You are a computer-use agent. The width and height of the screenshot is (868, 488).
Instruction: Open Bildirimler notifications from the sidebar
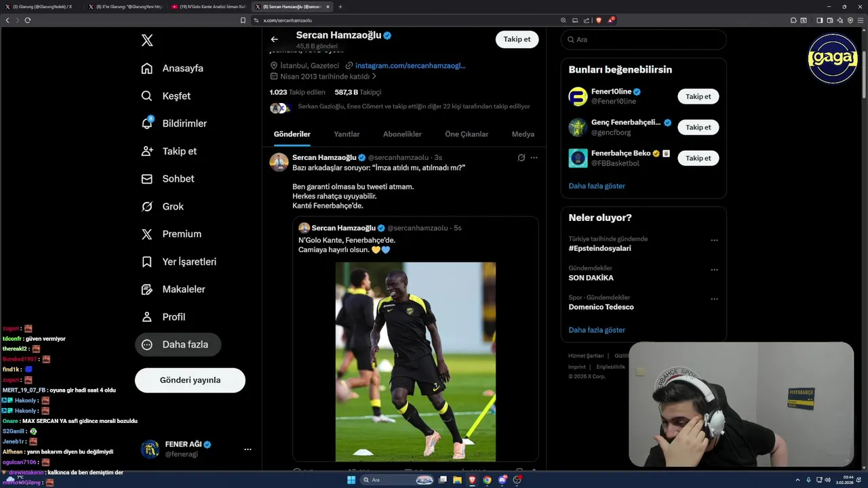click(174, 123)
